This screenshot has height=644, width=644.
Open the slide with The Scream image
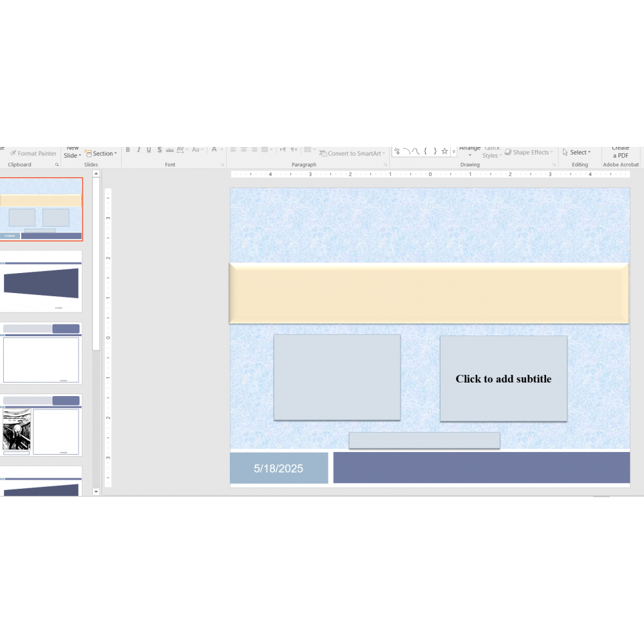click(x=42, y=425)
